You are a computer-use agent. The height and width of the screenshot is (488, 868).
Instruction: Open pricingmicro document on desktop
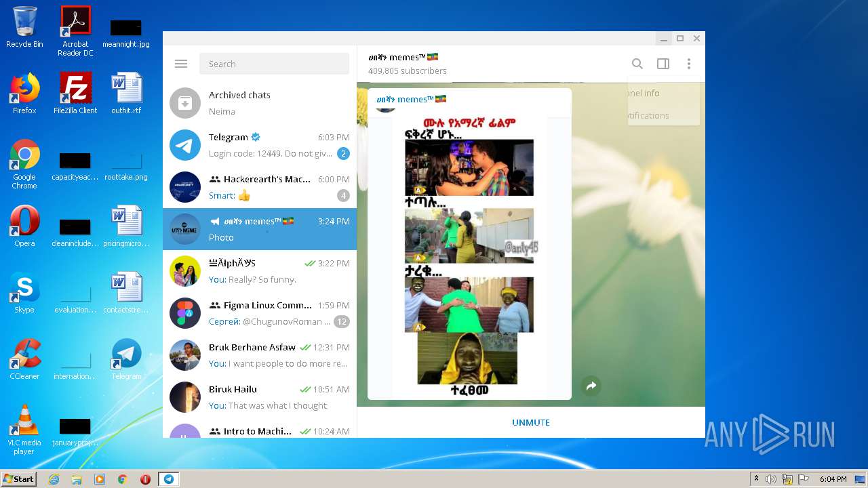tap(126, 226)
